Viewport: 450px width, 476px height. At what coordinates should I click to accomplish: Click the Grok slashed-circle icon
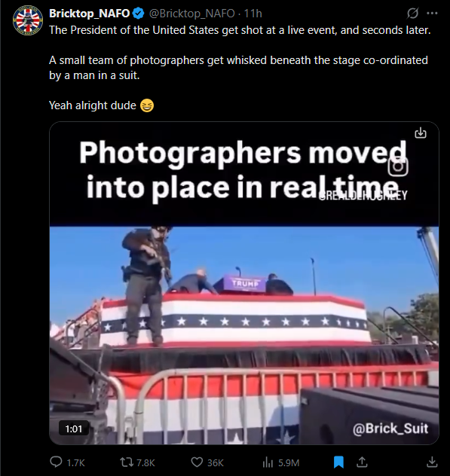412,13
